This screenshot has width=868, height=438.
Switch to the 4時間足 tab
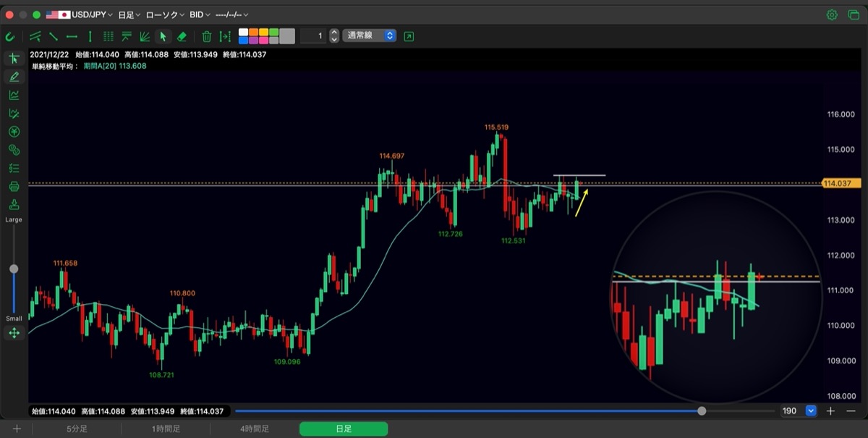pos(255,429)
